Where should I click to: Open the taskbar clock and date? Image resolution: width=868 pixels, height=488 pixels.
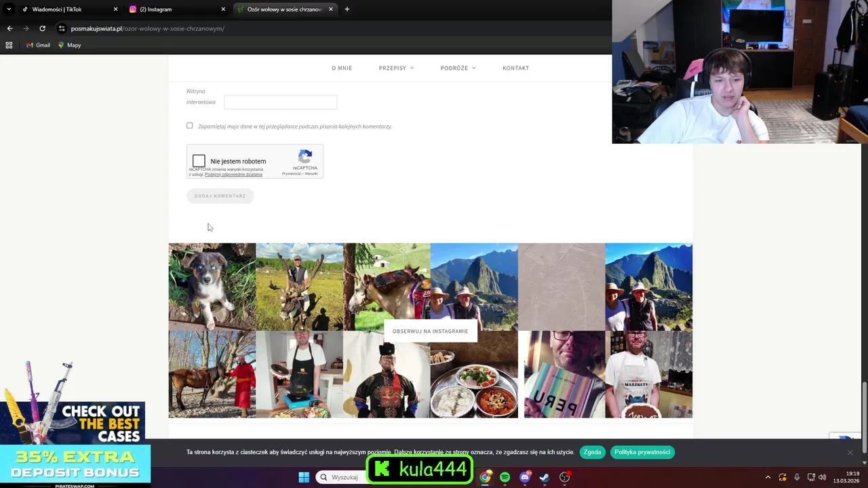(846, 477)
